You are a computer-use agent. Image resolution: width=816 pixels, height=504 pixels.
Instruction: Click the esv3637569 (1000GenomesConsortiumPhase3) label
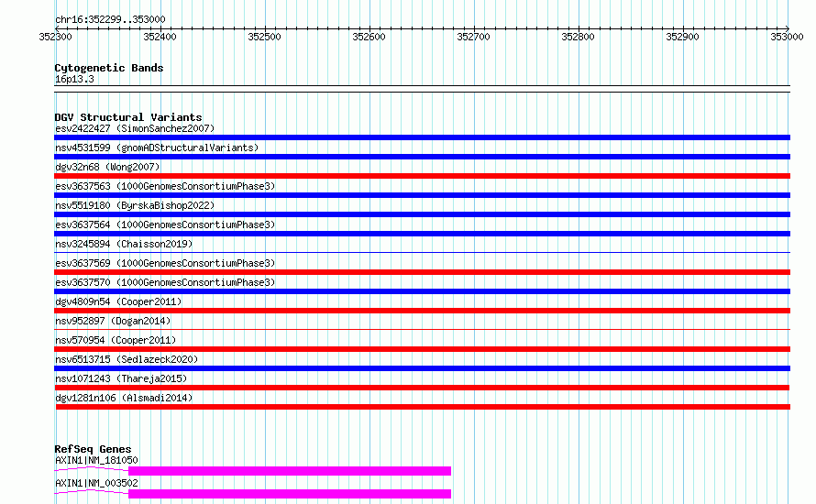(165, 263)
